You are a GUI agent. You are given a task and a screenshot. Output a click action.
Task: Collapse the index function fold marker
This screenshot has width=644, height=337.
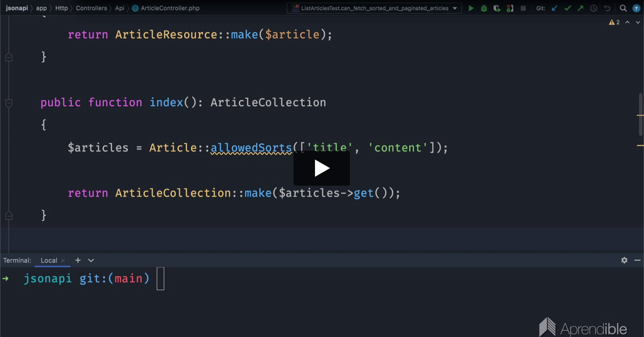[9, 102]
